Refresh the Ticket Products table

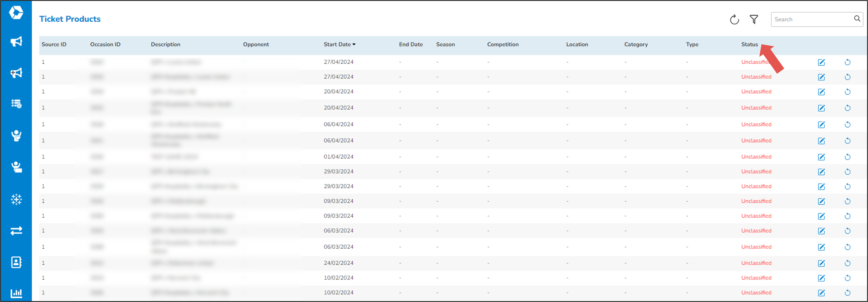(734, 20)
